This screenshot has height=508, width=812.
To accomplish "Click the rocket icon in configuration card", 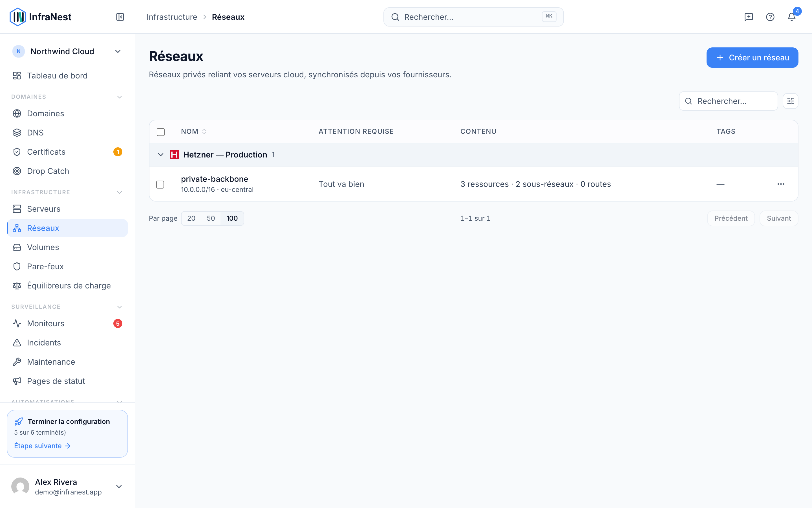I will 19,421.
